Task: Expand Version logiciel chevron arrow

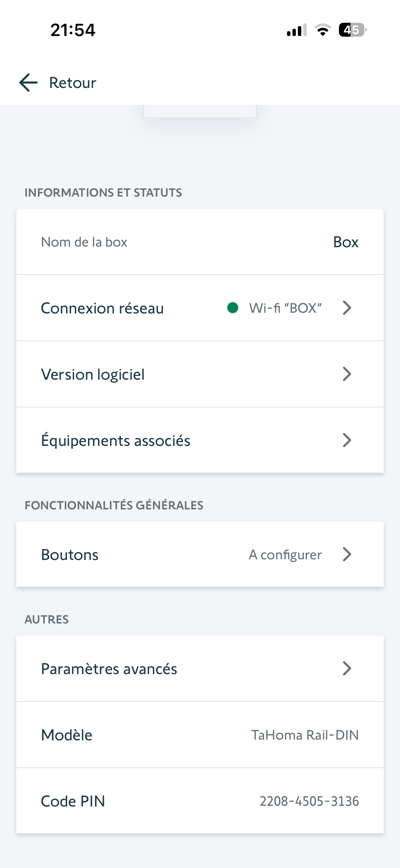Action: (x=347, y=374)
